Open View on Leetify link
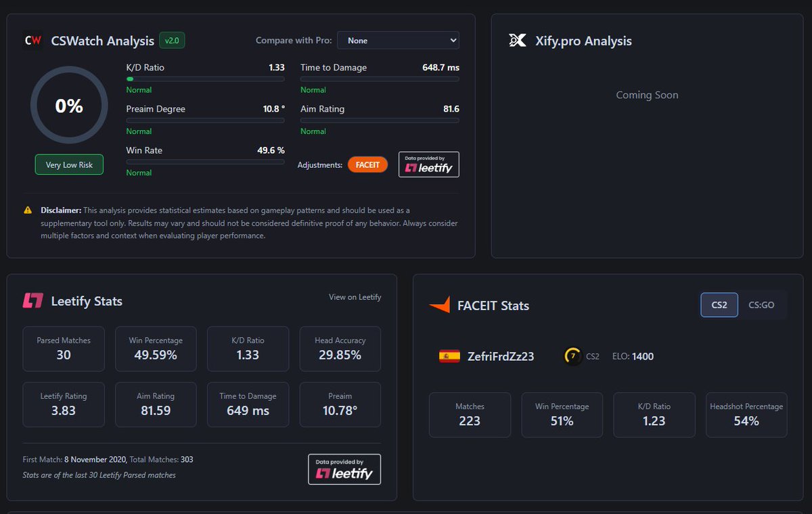 (355, 297)
